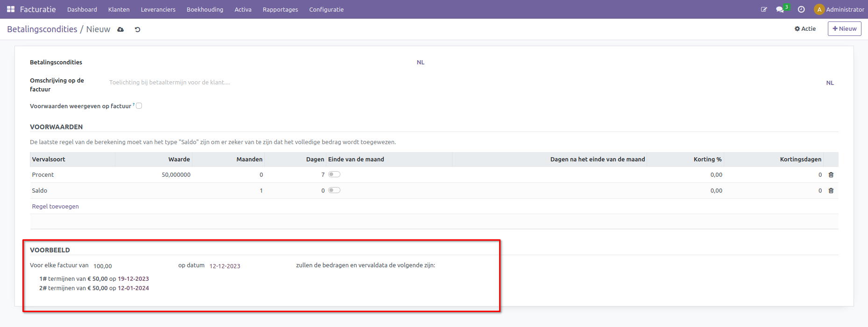
Task: Go to the Rapportages menu
Action: click(x=280, y=9)
